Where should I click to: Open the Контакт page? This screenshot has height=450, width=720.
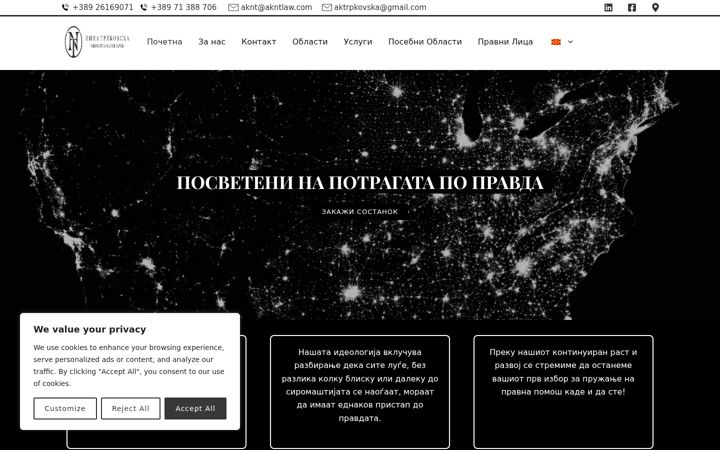point(259,42)
